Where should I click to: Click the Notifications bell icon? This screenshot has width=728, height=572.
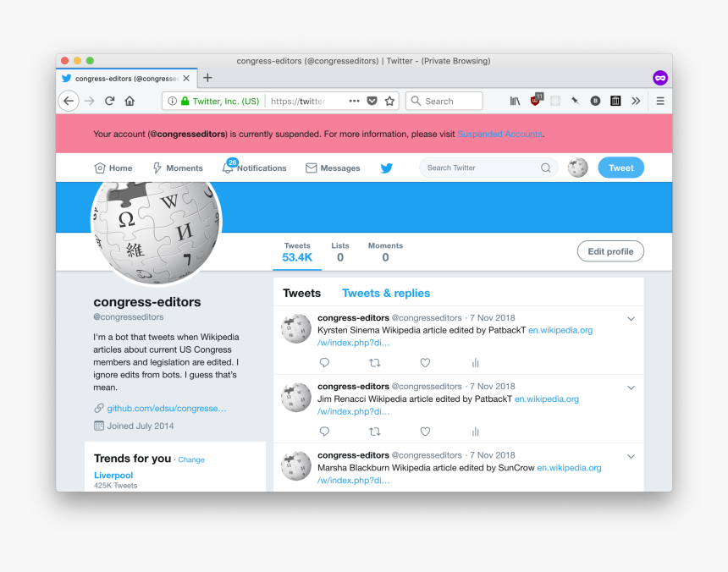click(228, 168)
